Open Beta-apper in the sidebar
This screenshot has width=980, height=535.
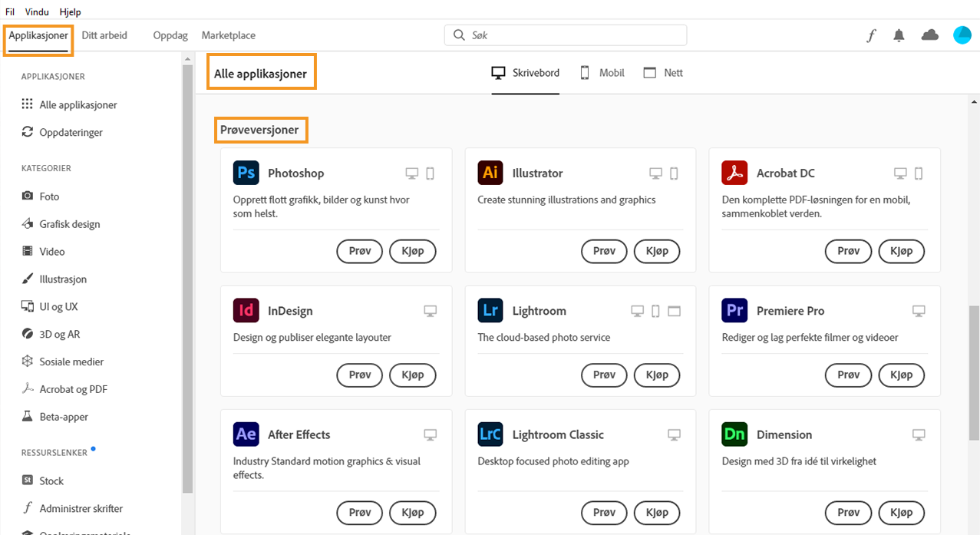(64, 416)
